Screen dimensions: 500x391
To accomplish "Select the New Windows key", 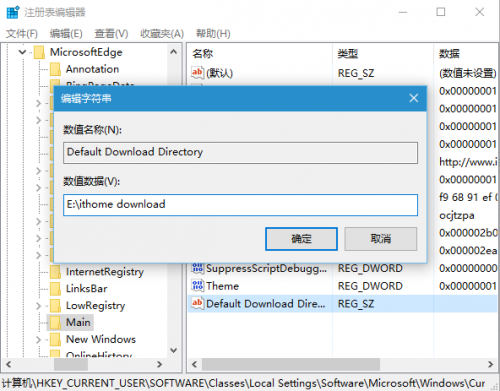I will click(x=101, y=339).
